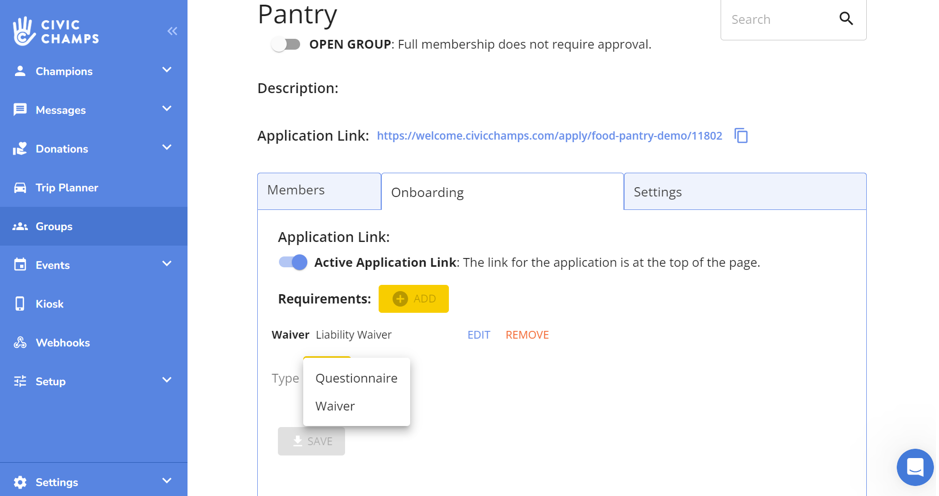Image resolution: width=939 pixels, height=496 pixels.
Task: Switch to the Members tab
Action: (318, 191)
